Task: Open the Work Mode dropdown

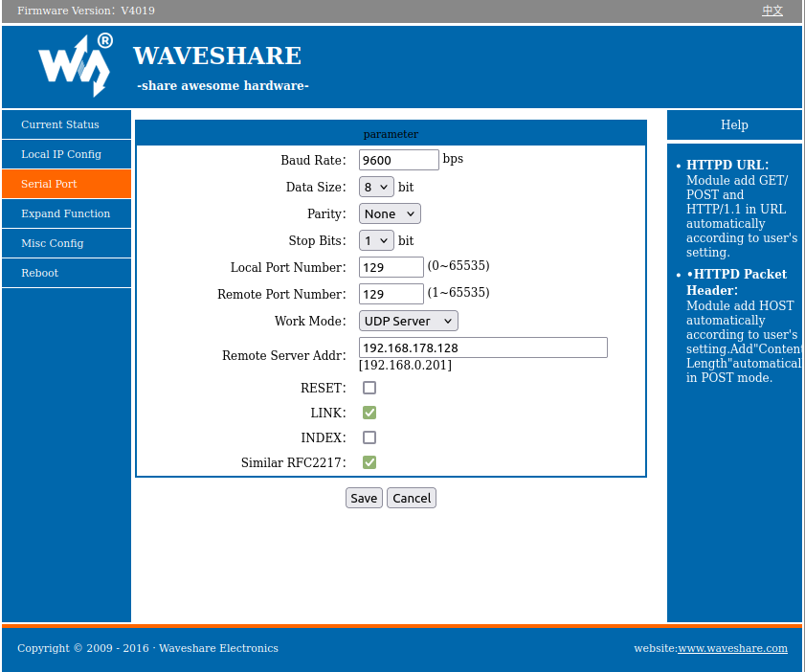Action: coord(408,321)
